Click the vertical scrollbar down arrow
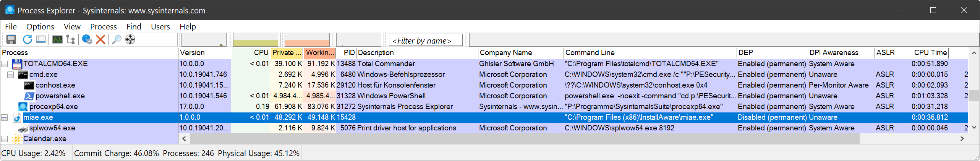Image resolution: width=980 pixels, height=161 pixels. point(974,127)
